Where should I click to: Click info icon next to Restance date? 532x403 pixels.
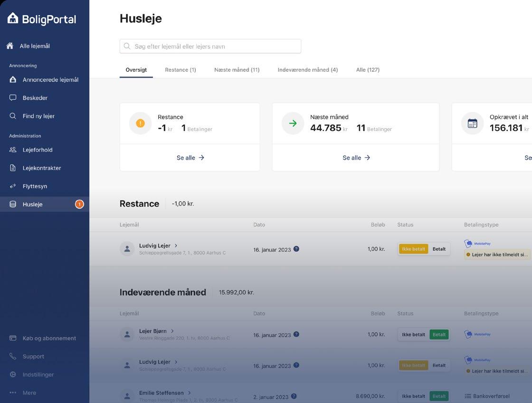tap(296, 249)
